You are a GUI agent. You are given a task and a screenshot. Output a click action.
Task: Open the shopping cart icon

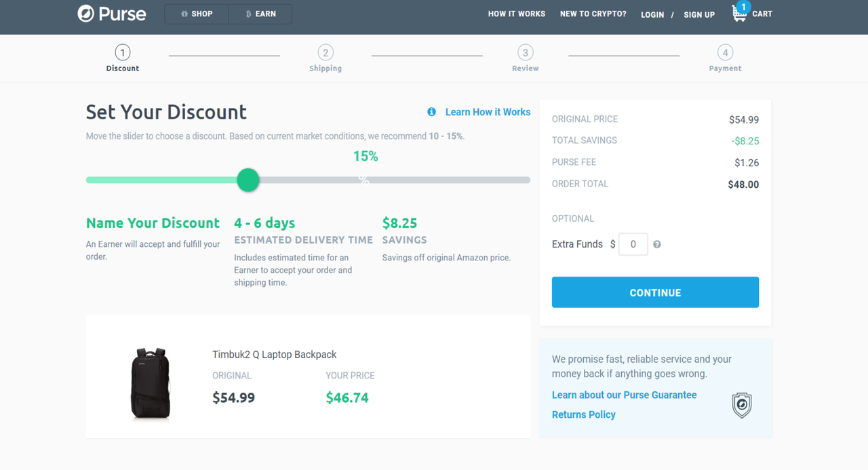pos(740,13)
